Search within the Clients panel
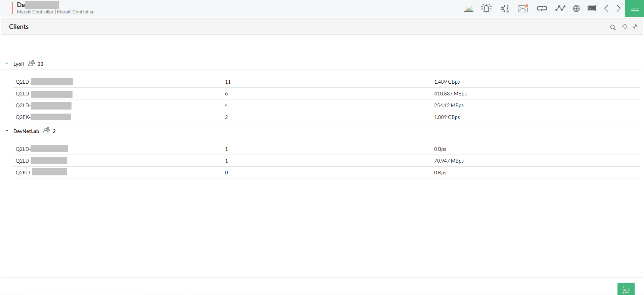 point(613,27)
